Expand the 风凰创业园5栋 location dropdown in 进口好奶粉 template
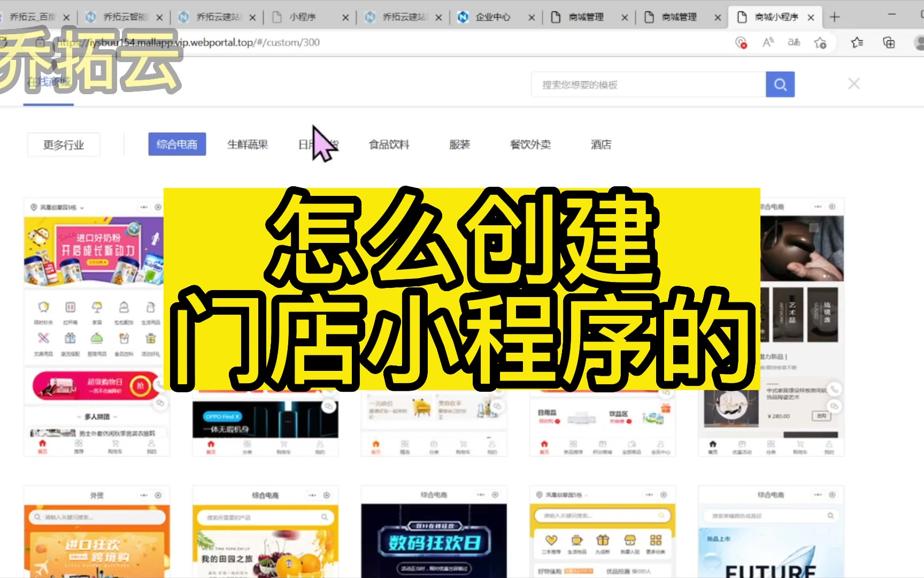924x578 pixels. 58,207
